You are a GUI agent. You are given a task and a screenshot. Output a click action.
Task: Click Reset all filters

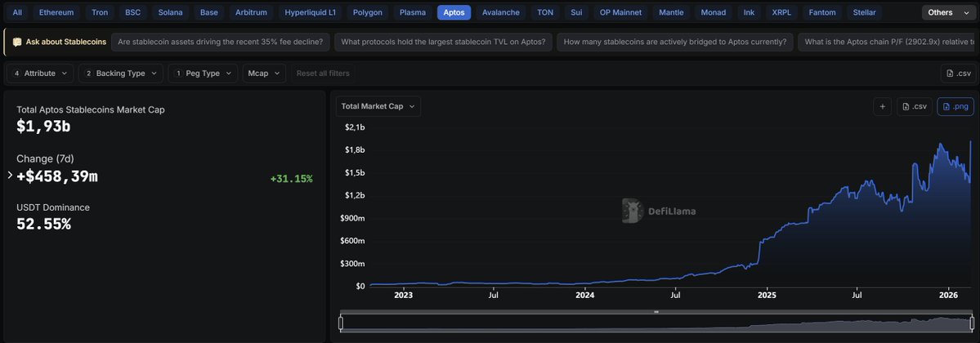pyautogui.click(x=323, y=73)
